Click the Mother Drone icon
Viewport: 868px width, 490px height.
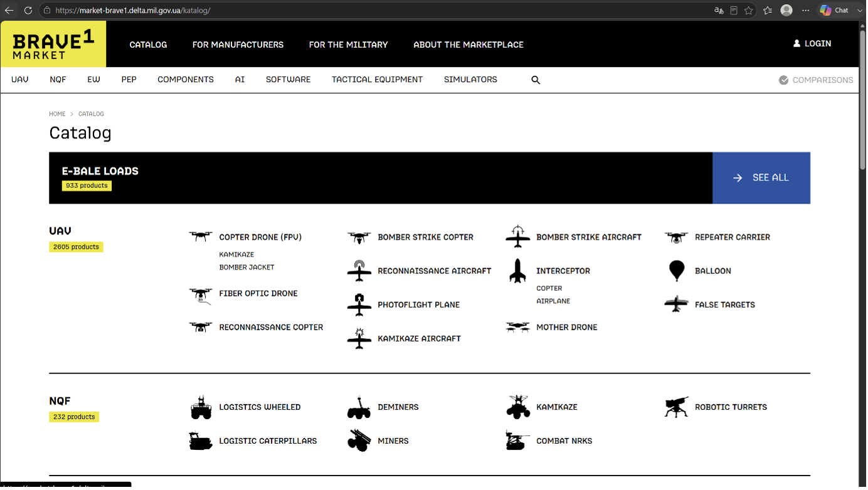click(518, 327)
